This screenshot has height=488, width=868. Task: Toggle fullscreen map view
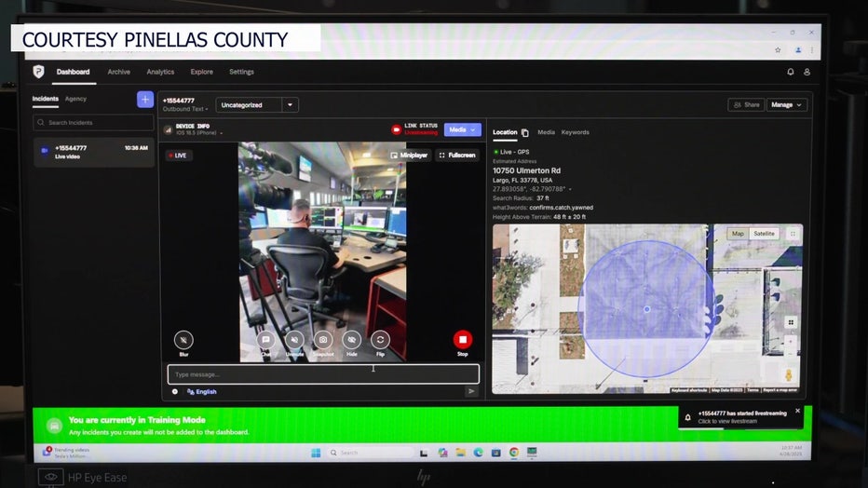click(x=793, y=234)
